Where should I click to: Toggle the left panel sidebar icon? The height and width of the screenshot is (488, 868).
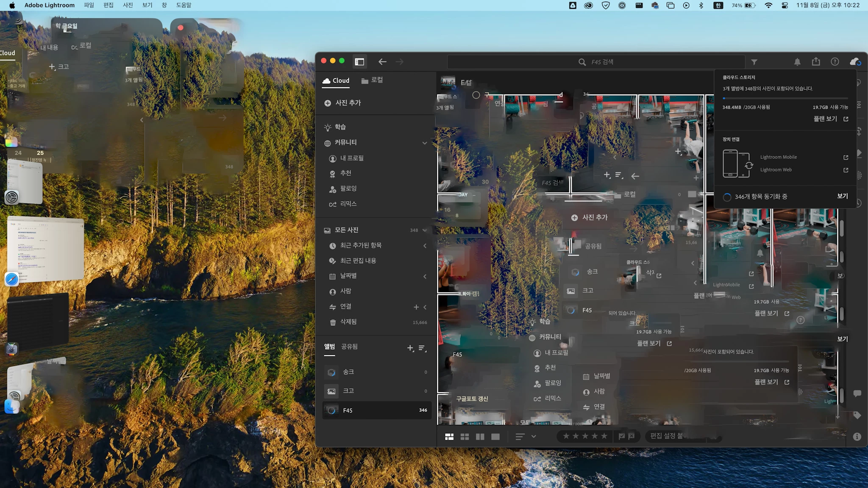pyautogui.click(x=359, y=62)
